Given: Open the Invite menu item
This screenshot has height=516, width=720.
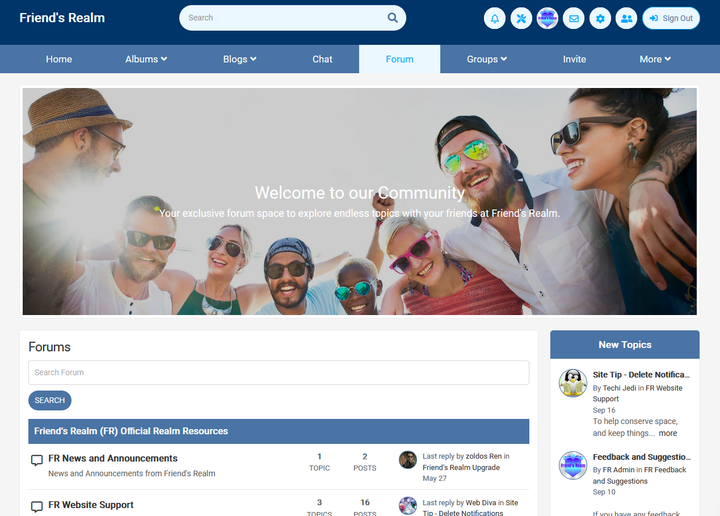Looking at the screenshot, I should [574, 59].
